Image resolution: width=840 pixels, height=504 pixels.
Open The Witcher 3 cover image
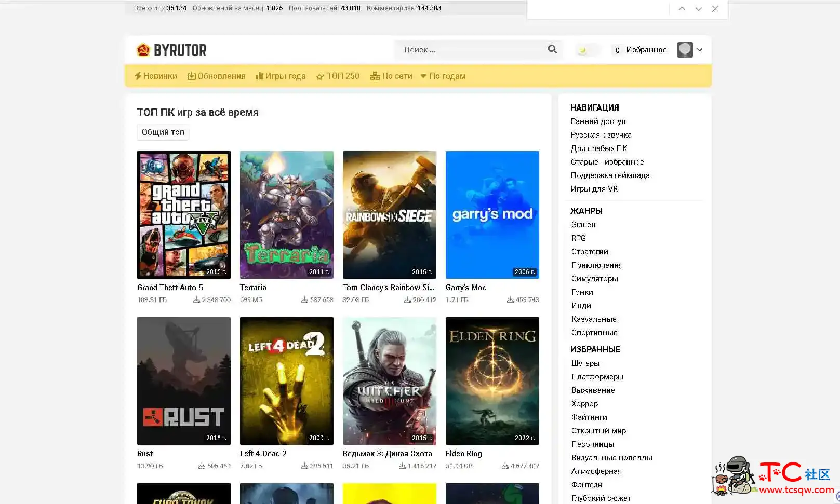click(x=390, y=381)
